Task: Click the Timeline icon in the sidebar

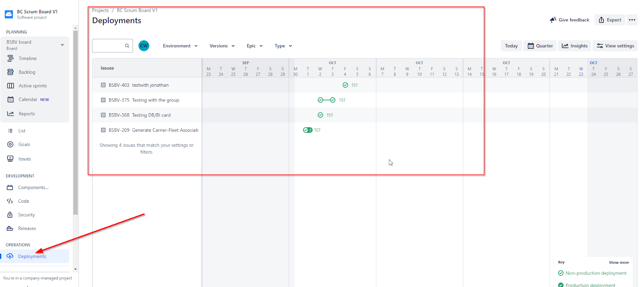Action: 10,58
